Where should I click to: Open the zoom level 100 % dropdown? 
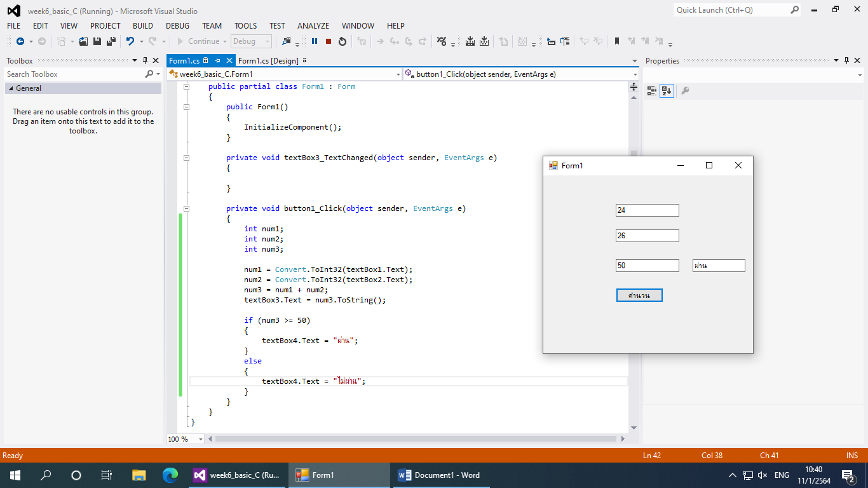click(x=201, y=439)
